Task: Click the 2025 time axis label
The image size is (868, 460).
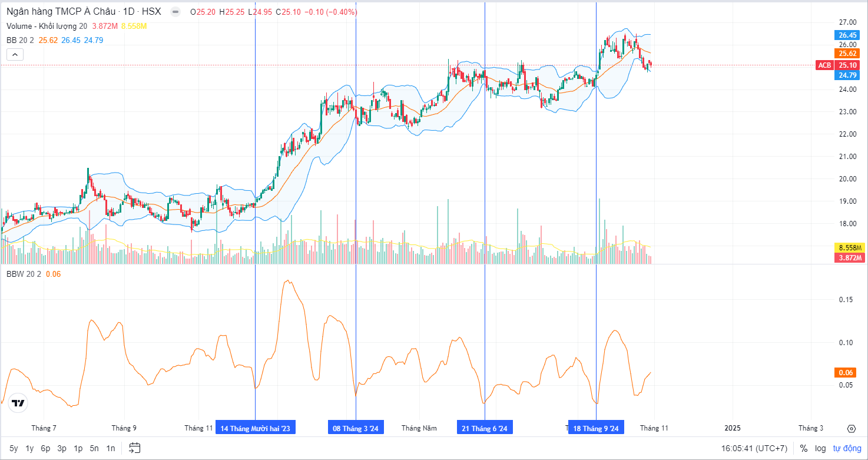Action: coord(733,428)
